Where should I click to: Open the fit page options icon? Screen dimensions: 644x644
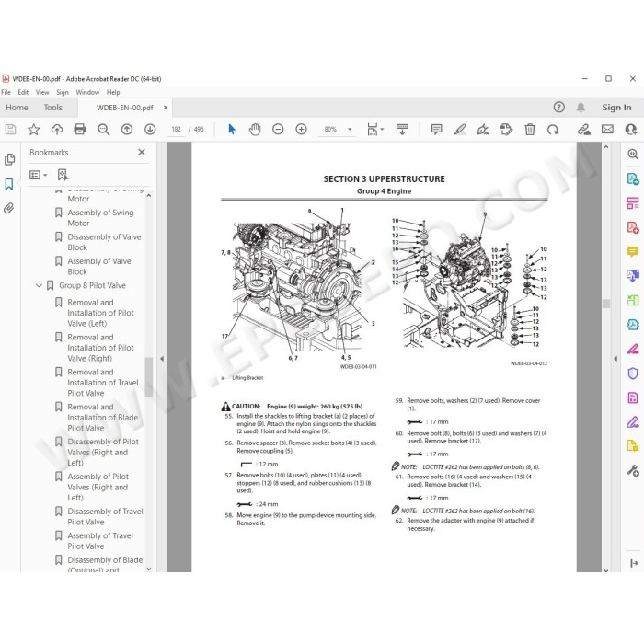(x=374, y=130)
